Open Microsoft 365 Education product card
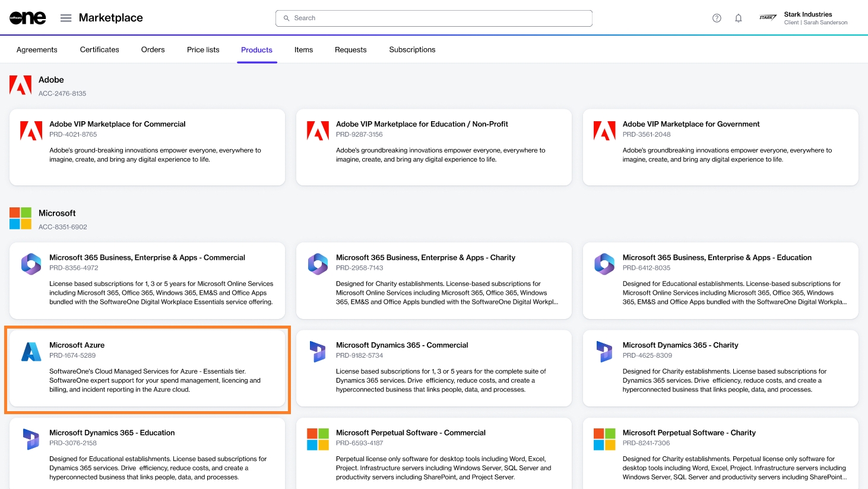The height and width of the screenshot is (489, 868). (x=717, y=258)
